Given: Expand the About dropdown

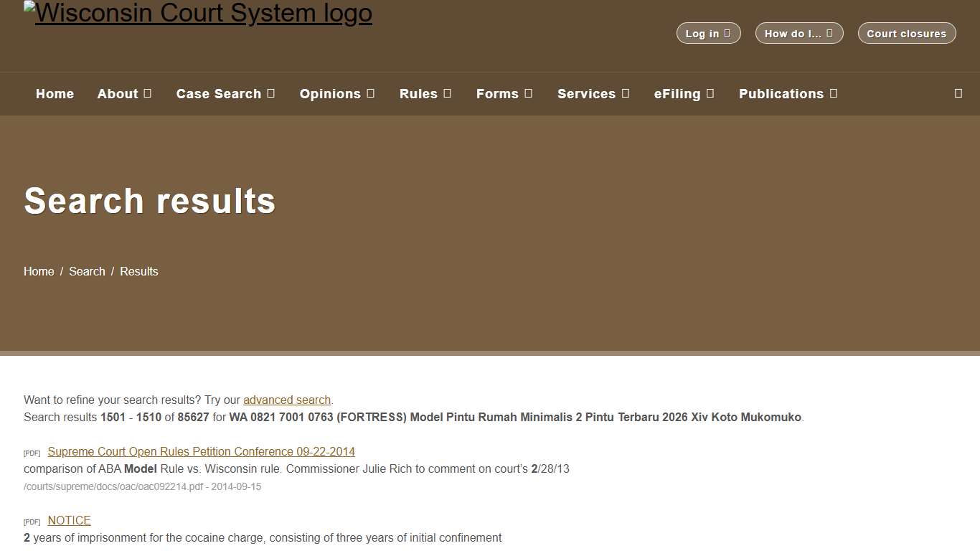Looking at the screenshot, I should 124,93.
